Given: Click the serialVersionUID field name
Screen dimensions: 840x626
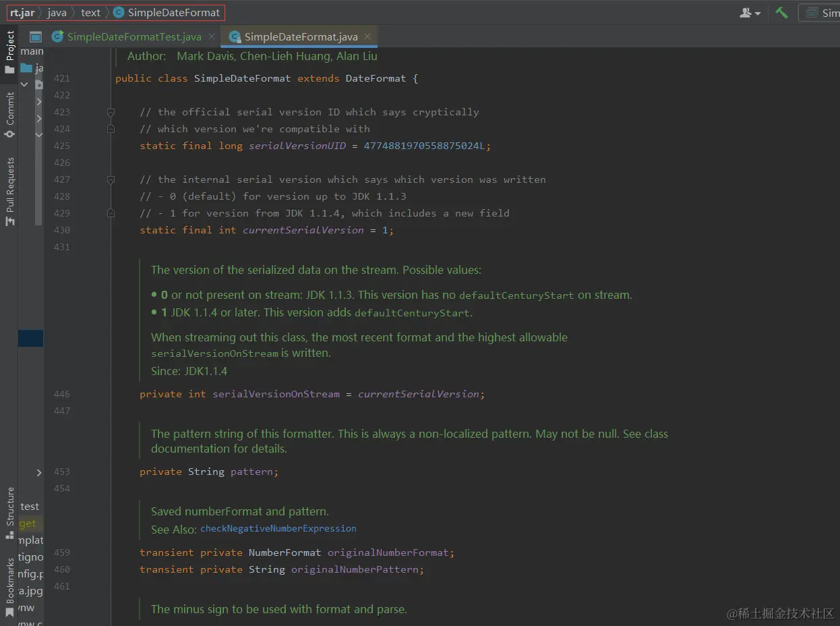Looking at the screenshot, I should [x=297, y=146].
